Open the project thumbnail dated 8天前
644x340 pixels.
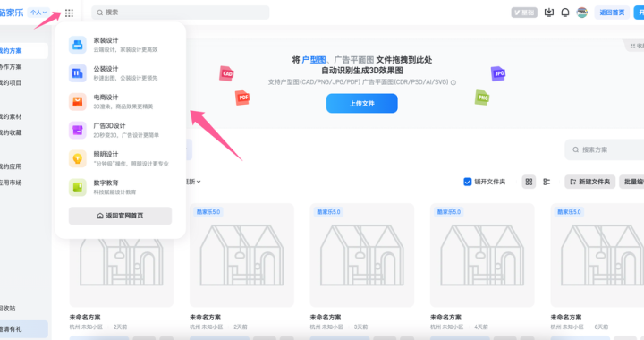pyautogui.click(x=597, y=255)
